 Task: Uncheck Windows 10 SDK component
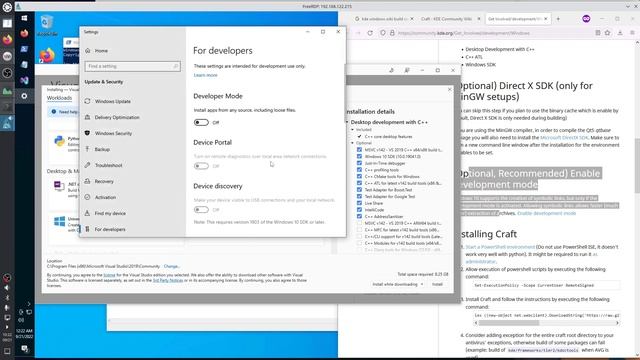tap(359, 156)
